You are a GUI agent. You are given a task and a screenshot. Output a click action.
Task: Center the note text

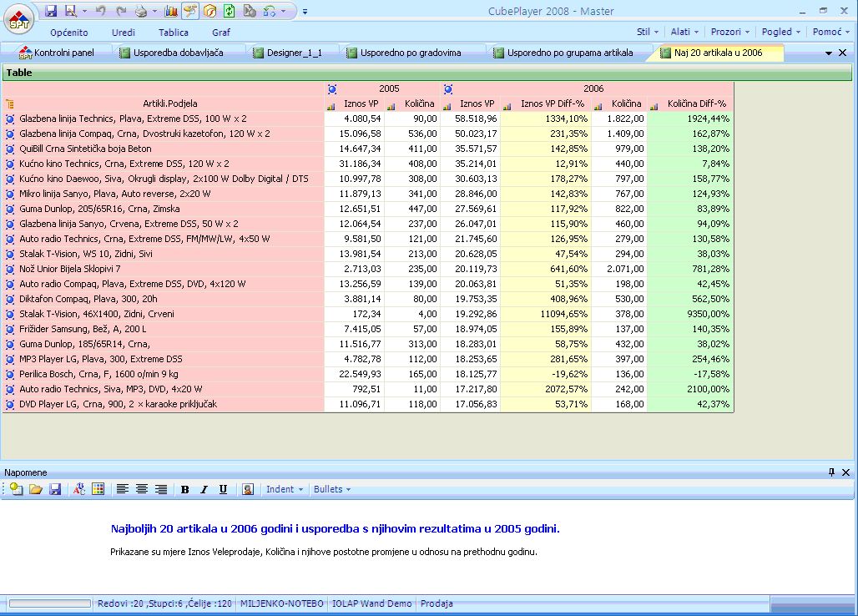coord(142,490)
